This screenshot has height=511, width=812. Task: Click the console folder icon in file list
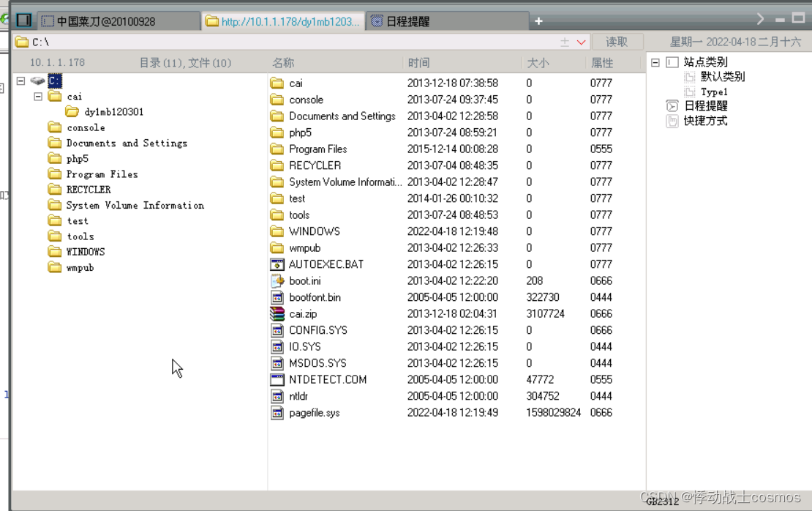[x=277, y=100]
